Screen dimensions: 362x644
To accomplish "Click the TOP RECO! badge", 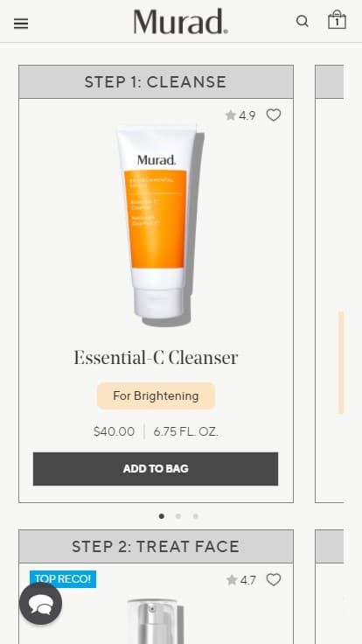I will point(63,578).
